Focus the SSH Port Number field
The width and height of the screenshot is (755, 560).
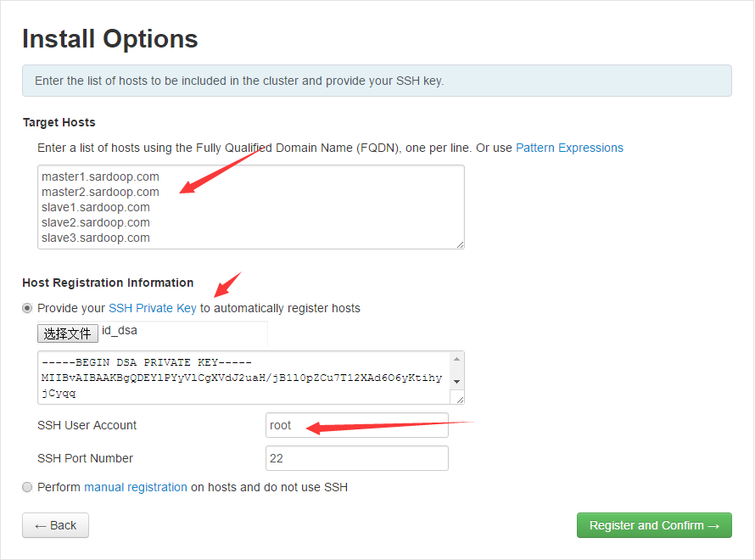tap(356, 458)
